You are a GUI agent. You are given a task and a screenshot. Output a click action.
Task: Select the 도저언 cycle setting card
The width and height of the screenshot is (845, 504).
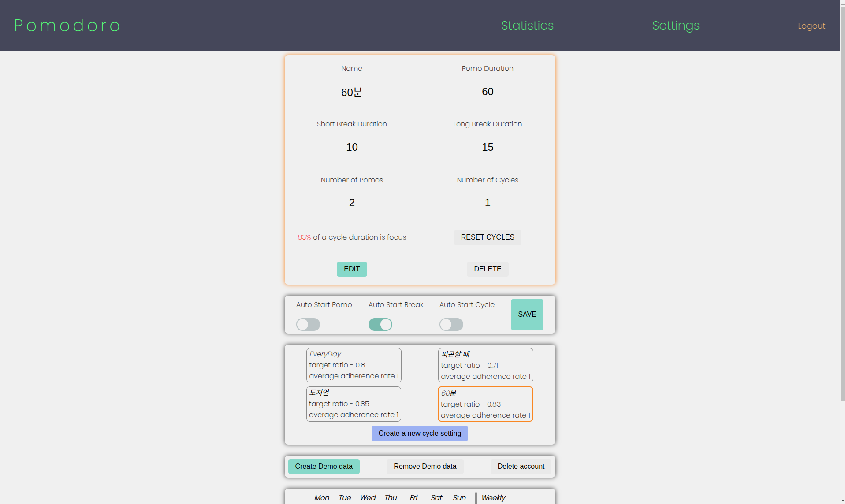pyautogui.click(x=354, y=404)
